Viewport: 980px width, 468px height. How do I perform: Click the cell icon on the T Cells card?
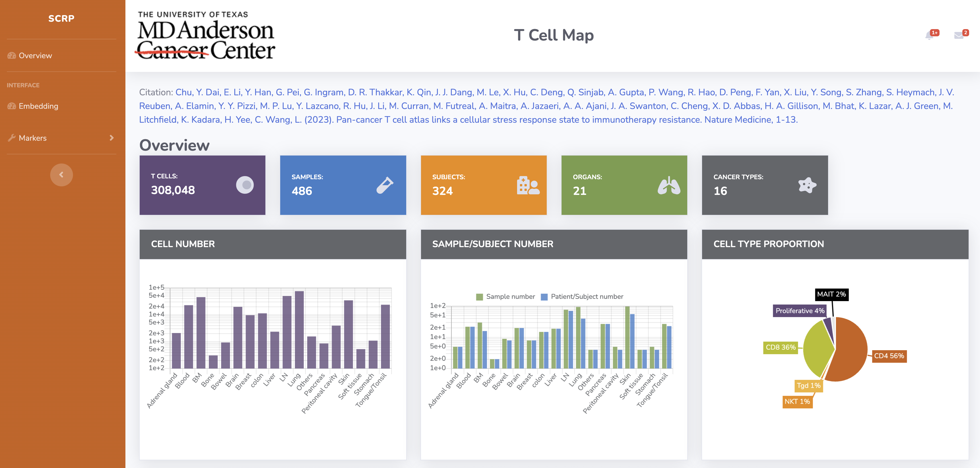(245, 185)
